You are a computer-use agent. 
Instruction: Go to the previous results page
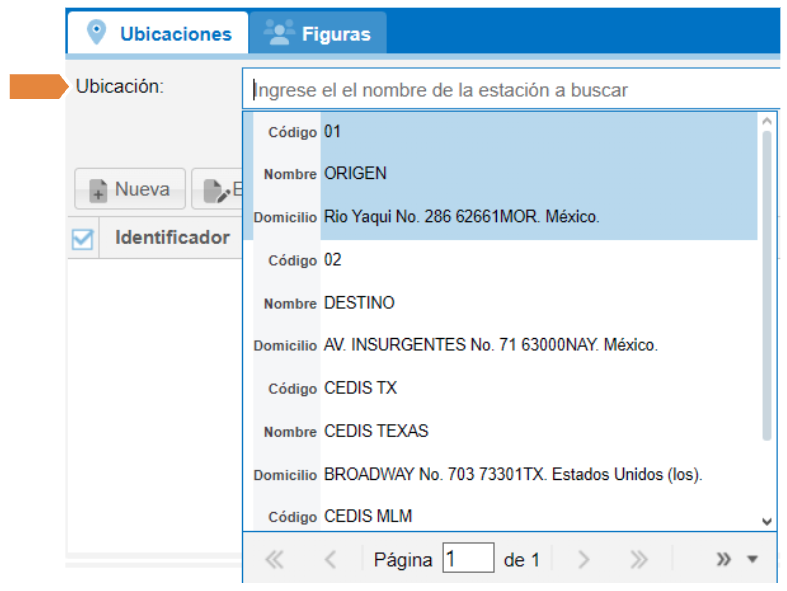[x=330, y=560]
